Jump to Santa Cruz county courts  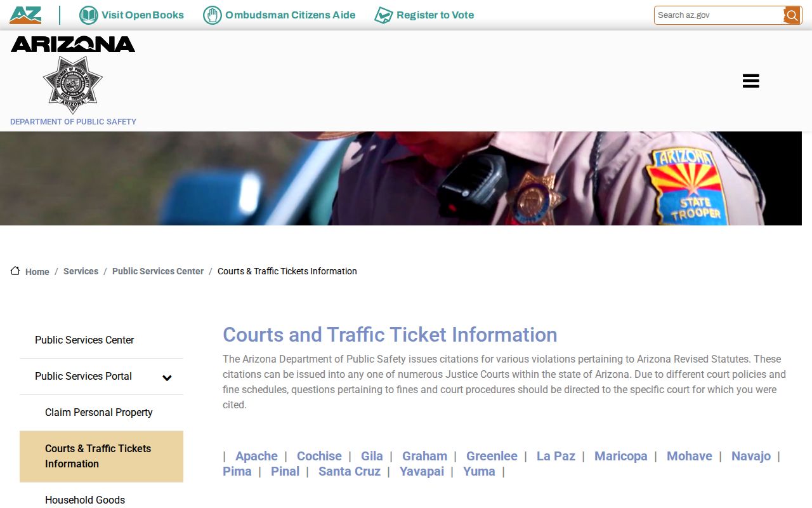coord(350,471)
